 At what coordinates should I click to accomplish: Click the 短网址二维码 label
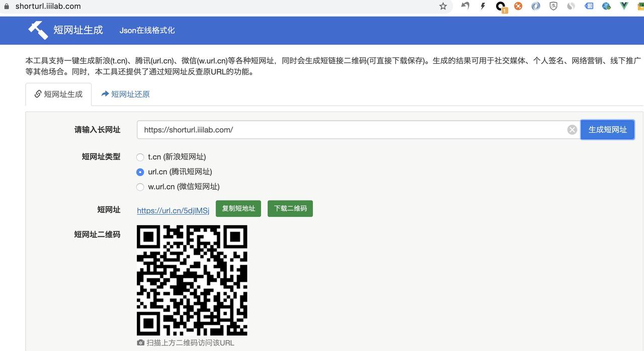(x=97, y=234)
